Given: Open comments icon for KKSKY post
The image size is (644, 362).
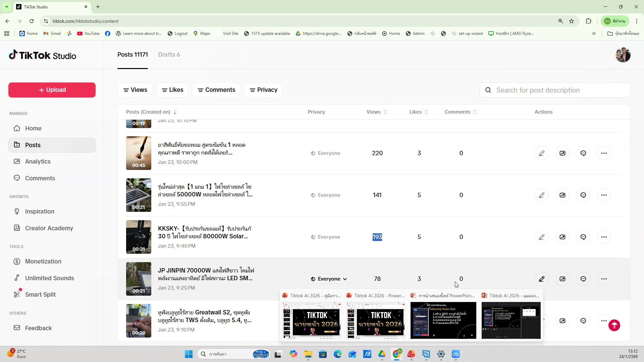Looking at the screenshot, I should click(583, 237).
